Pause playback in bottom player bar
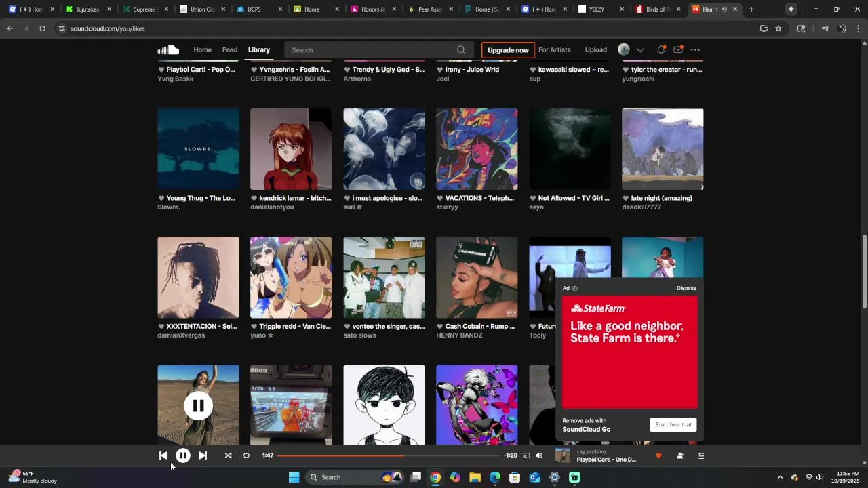 click(183, 455)
